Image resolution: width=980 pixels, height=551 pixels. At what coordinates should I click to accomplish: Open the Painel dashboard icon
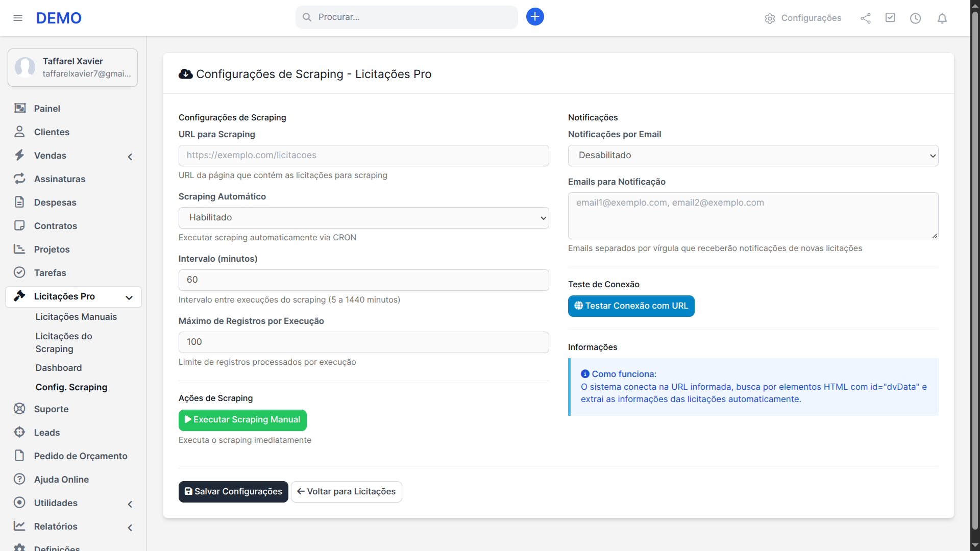pos(19,108)
